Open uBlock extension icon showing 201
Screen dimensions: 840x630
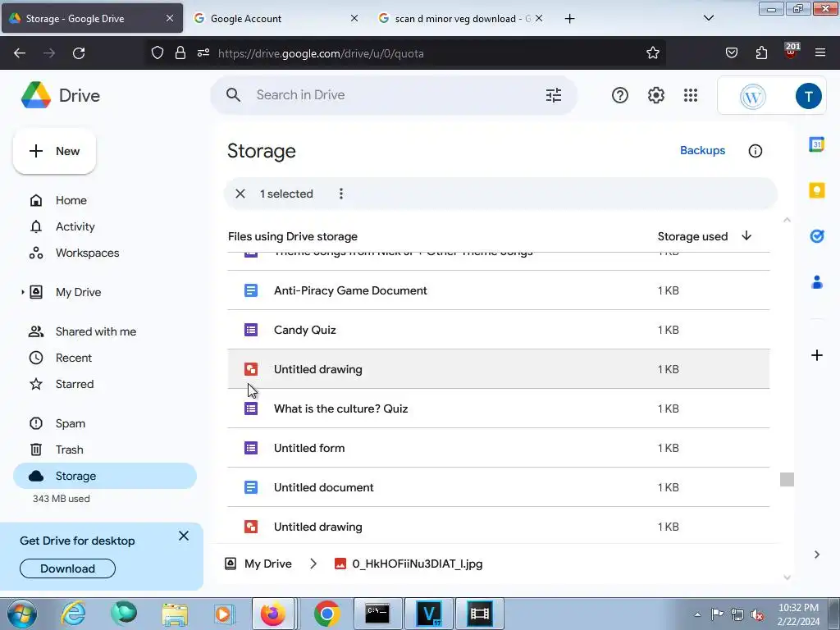(792, 51)
